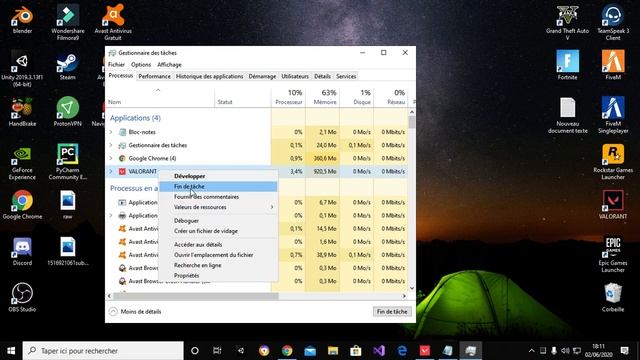The height and width of the screenshot is (360, 640).
Task: Sort by Processeur column header
Action: pyautogui.click(x=288, y=97)
